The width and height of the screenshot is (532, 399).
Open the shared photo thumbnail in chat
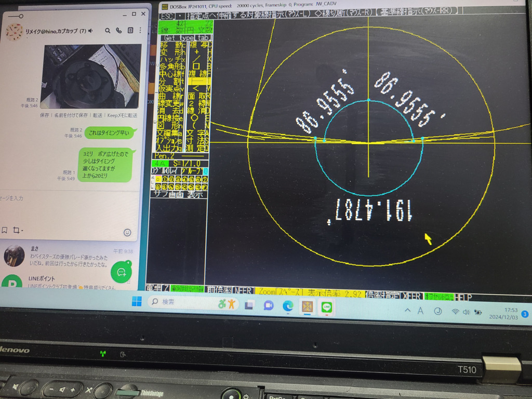click(x=90, y=76)
